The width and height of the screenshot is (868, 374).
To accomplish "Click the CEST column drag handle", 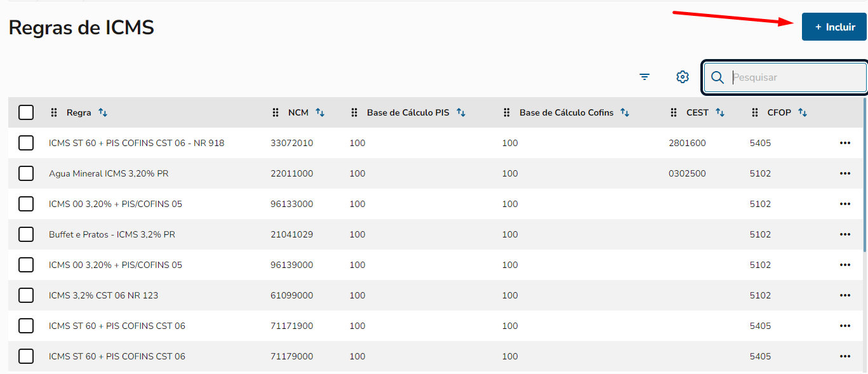I will [674, 112].
